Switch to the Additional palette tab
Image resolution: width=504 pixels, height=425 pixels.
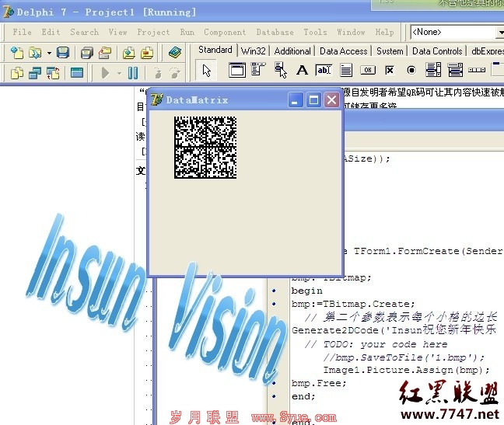tap(292, 51)
